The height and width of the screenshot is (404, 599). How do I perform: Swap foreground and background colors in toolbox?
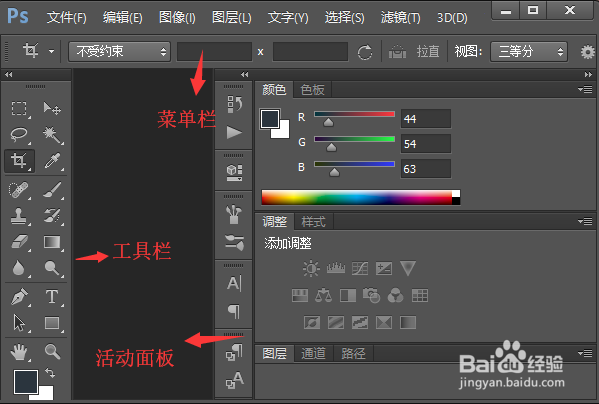[x=50, y=373]
